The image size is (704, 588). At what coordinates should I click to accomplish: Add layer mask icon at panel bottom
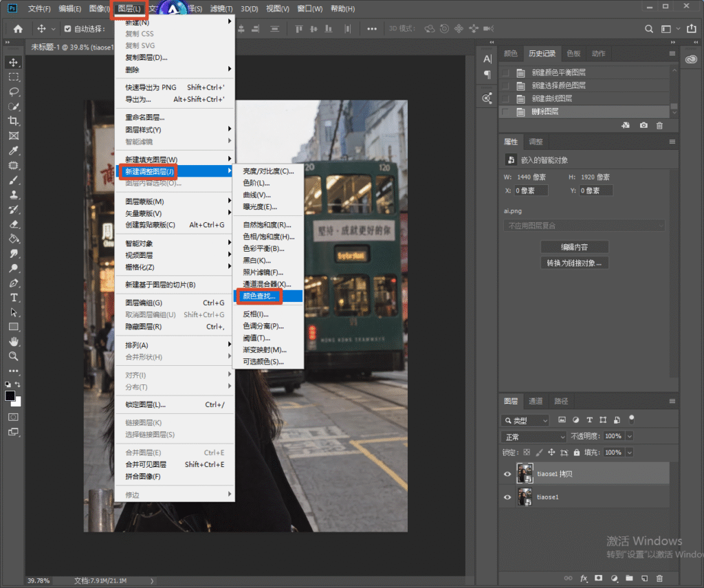tap(599, 578)
